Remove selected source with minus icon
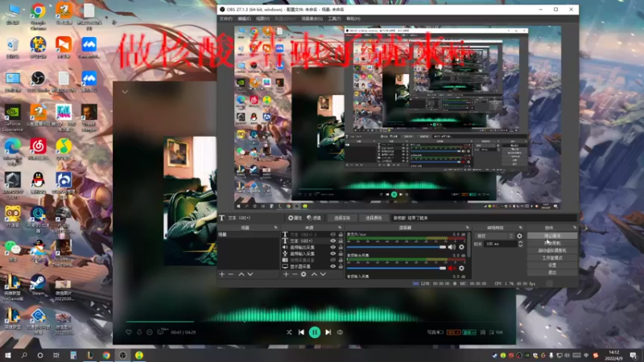Viewport: 644px width, 362px height. pos(295,274)
